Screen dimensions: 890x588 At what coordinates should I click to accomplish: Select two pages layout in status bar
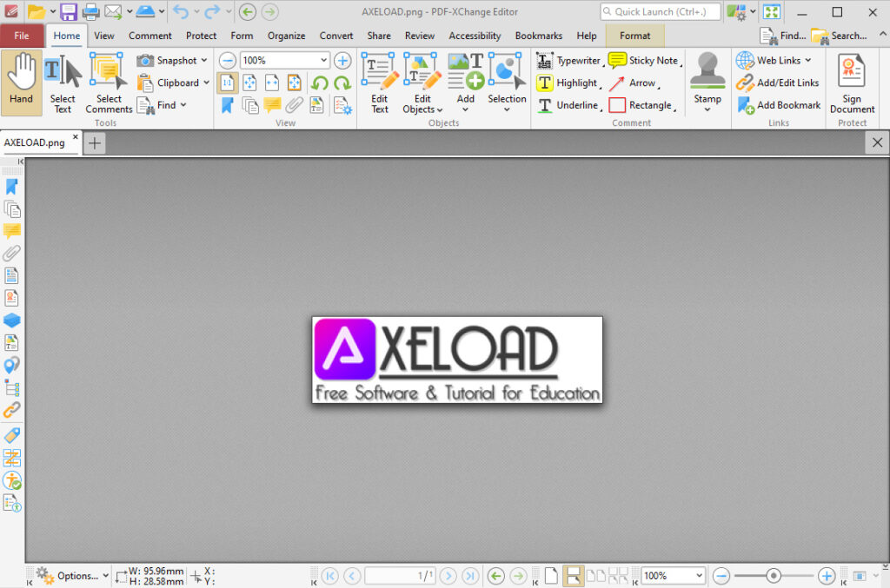(595, 576)
